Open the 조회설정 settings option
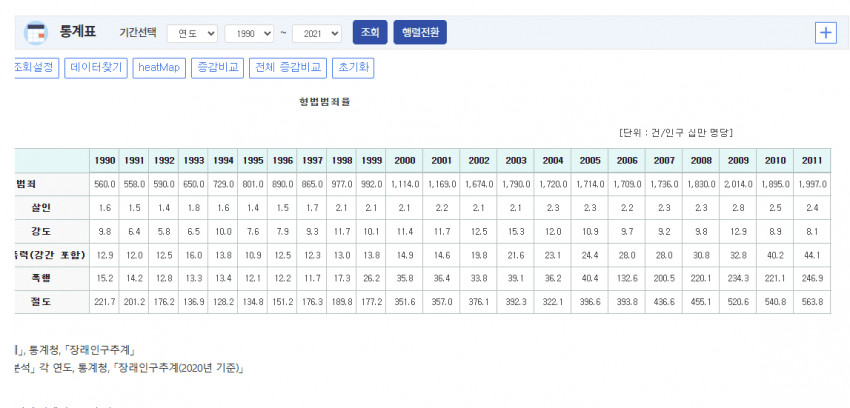Image resolution: width=850 pixels, height=408 pixels. point(35,68)
